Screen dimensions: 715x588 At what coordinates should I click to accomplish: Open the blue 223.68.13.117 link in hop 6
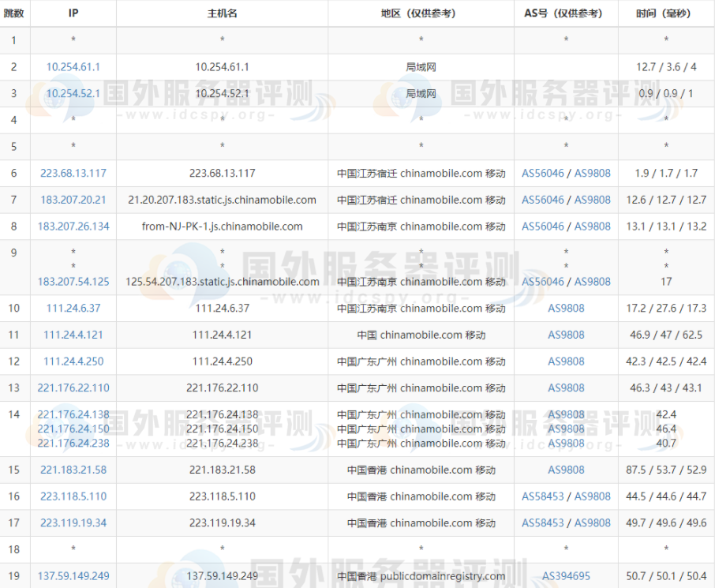tap(73, 173)
